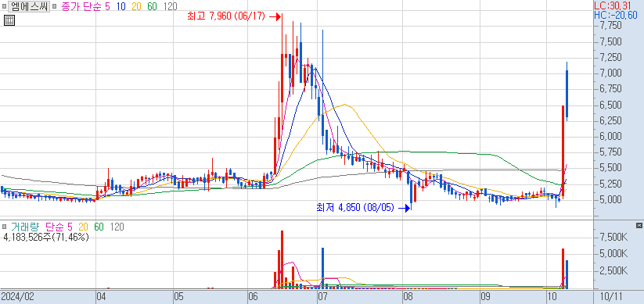Click the 10 month axis label
This screenshot has width=644, height=304.
coord(553,296)
